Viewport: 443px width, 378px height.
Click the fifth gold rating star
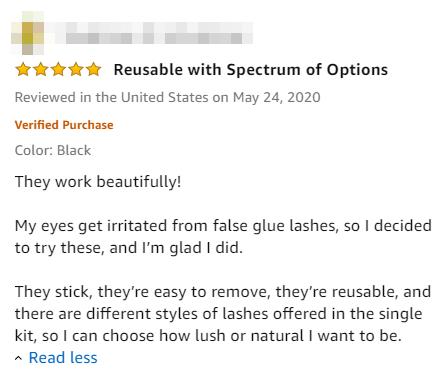click(x=94, y=70)
